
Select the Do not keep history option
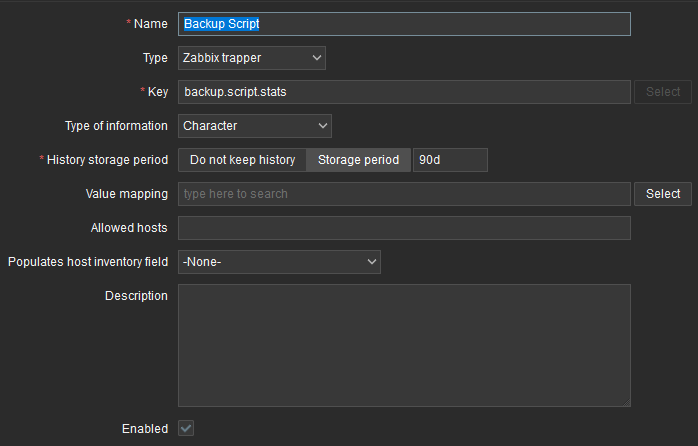tap(242, 160)
